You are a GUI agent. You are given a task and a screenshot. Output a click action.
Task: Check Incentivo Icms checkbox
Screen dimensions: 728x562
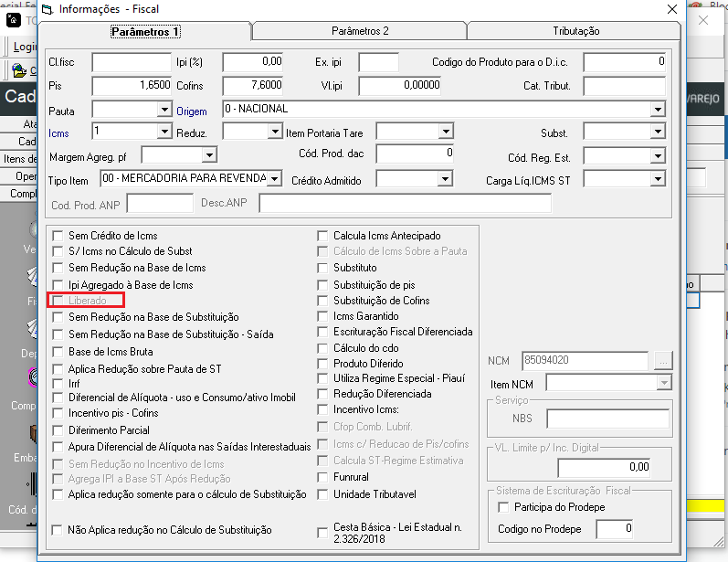[x=322, y=410]
